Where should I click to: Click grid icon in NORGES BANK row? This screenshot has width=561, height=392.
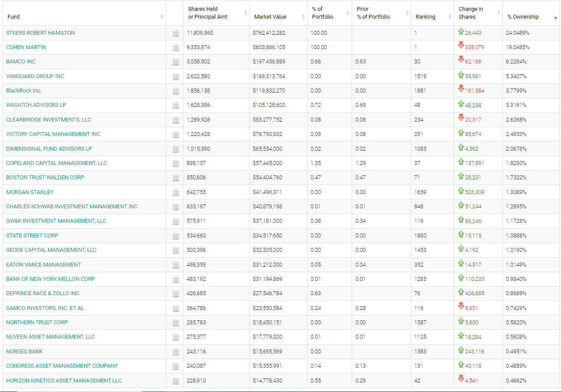175,352
